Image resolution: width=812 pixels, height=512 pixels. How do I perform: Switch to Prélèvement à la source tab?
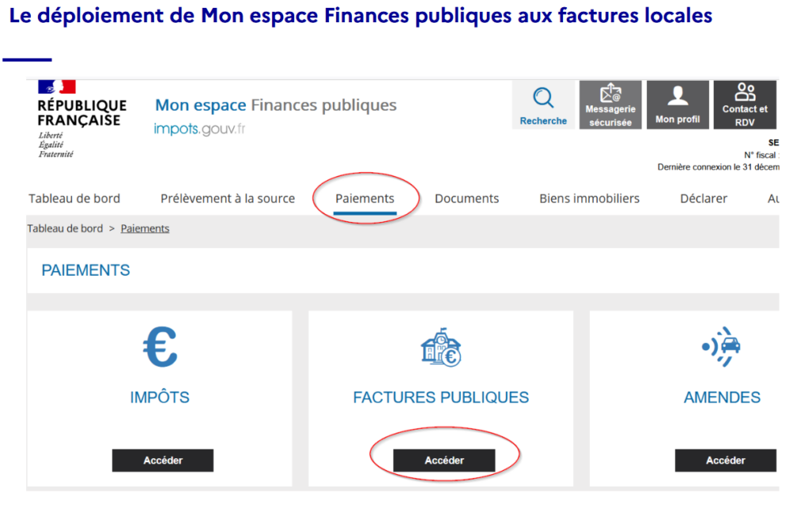[228, 199]
